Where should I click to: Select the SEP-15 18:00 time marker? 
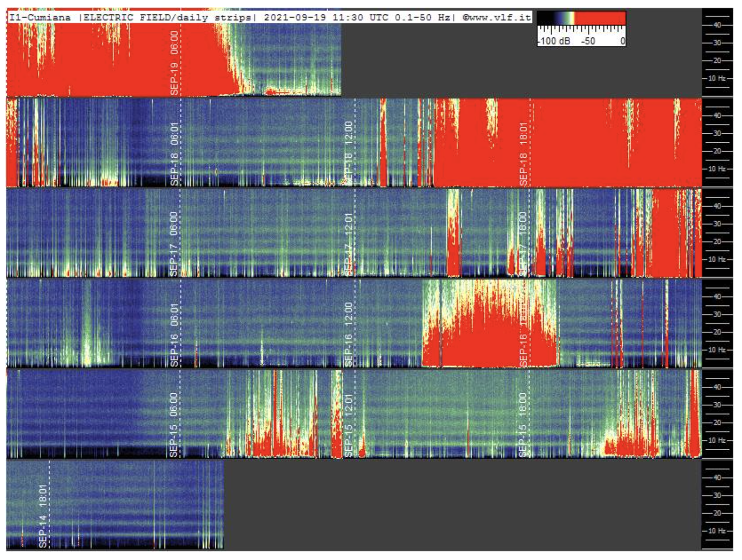[x=523, y=425]
